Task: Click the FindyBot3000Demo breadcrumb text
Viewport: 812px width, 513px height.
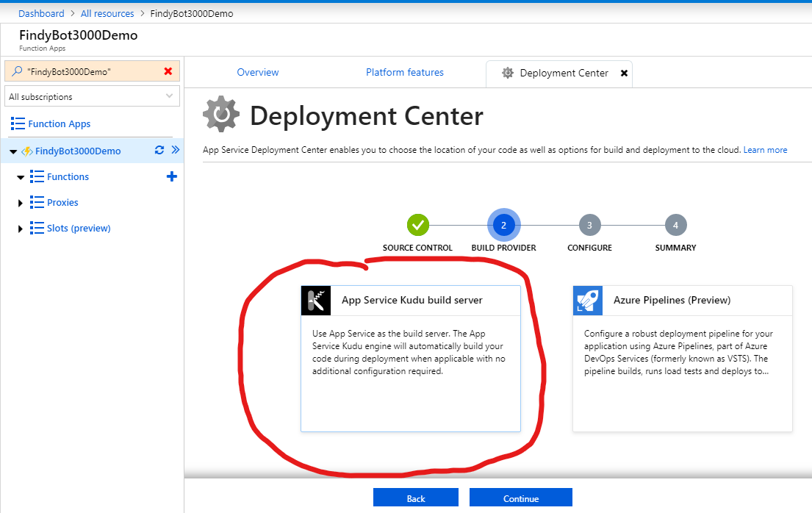Action: point(192,13)
